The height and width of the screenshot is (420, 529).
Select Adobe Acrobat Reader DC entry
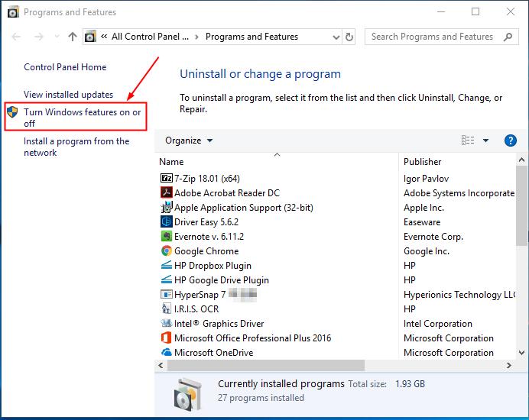(x=227, y=192)
